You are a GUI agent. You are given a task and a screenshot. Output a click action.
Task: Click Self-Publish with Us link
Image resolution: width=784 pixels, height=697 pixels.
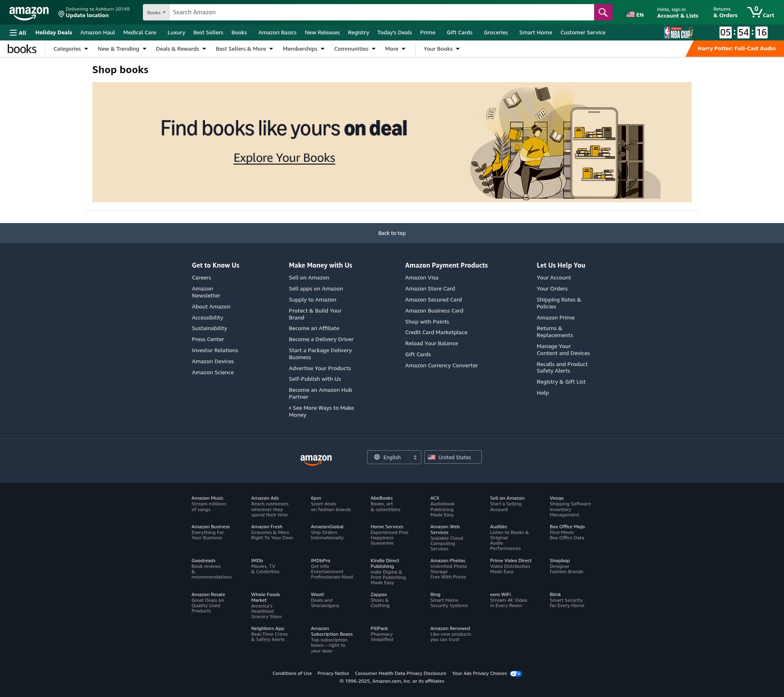coord(315,379)
